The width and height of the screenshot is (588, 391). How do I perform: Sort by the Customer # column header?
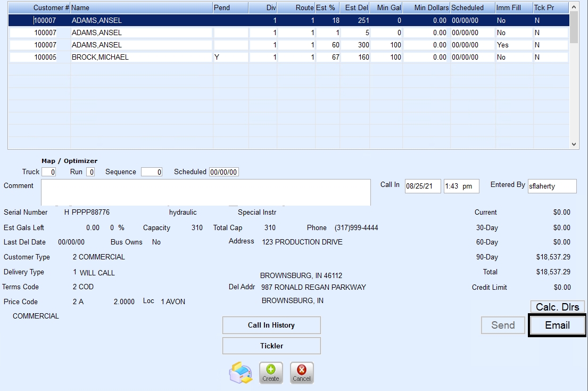[39, 7]
